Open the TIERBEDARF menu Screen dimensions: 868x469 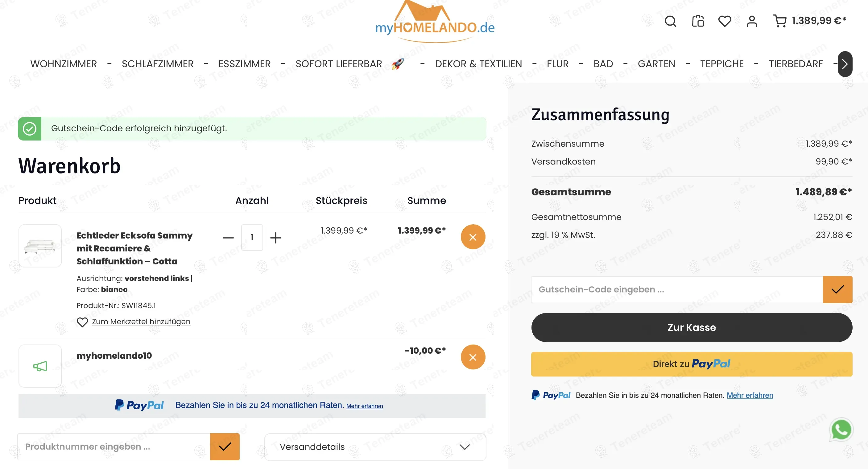coord(796,64)
